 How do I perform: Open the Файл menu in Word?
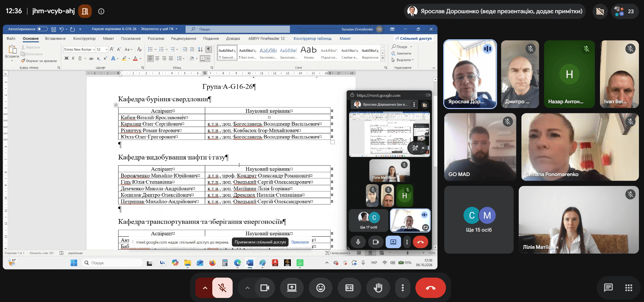coord(11,39)
